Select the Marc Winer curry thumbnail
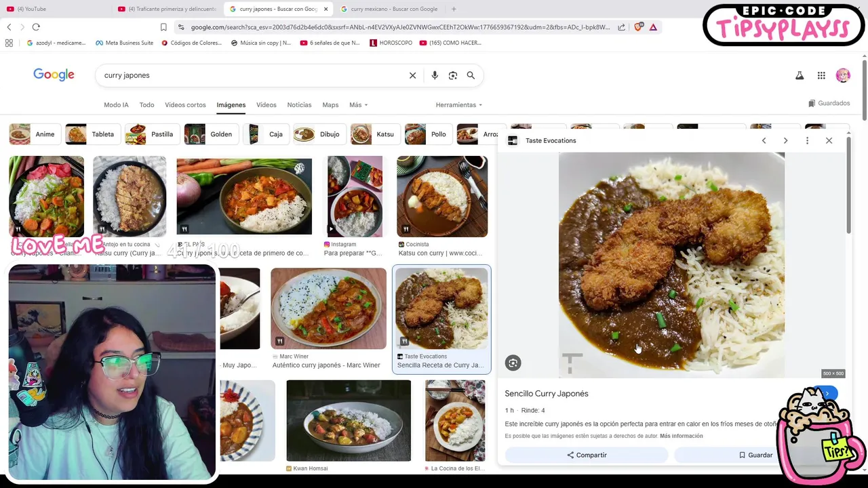 pyautogui.click(x=328, y=308)
